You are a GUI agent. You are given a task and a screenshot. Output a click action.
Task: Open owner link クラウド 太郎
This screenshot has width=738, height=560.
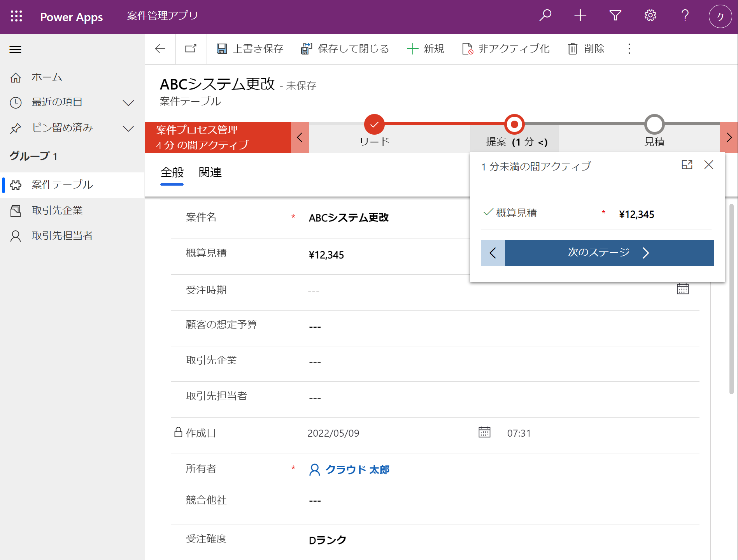click(358, 469)
